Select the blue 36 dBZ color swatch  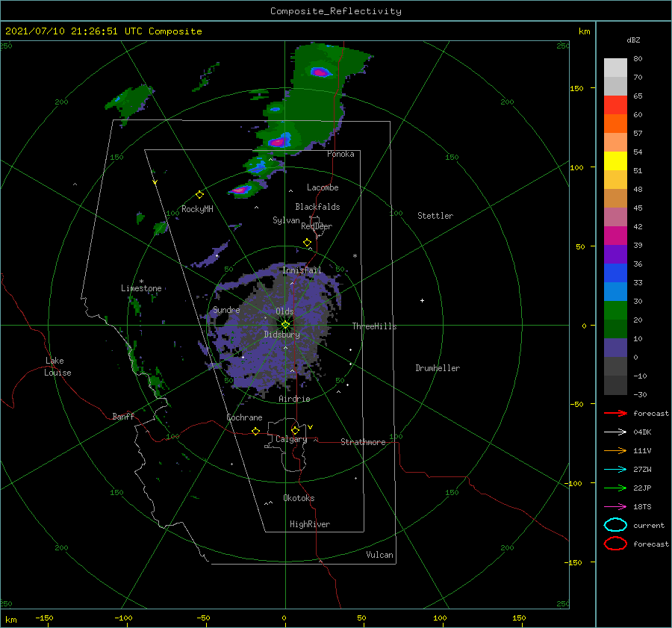(x=615, y=273)
